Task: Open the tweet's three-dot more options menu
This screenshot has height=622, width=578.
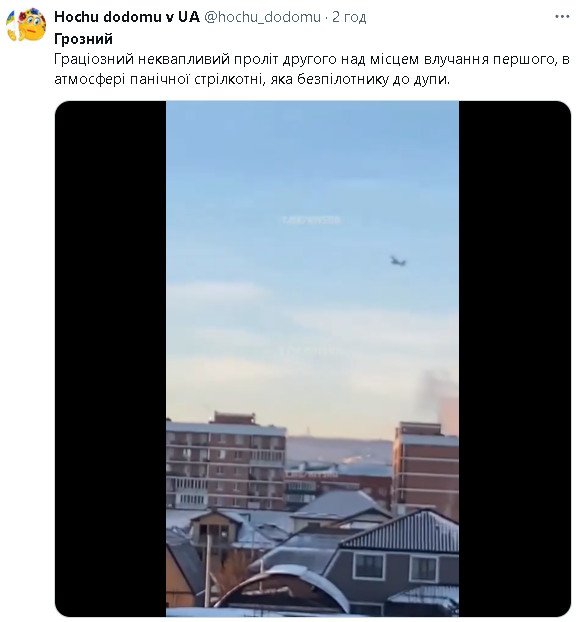Action: pyautogui.click(x=562, y=17)
